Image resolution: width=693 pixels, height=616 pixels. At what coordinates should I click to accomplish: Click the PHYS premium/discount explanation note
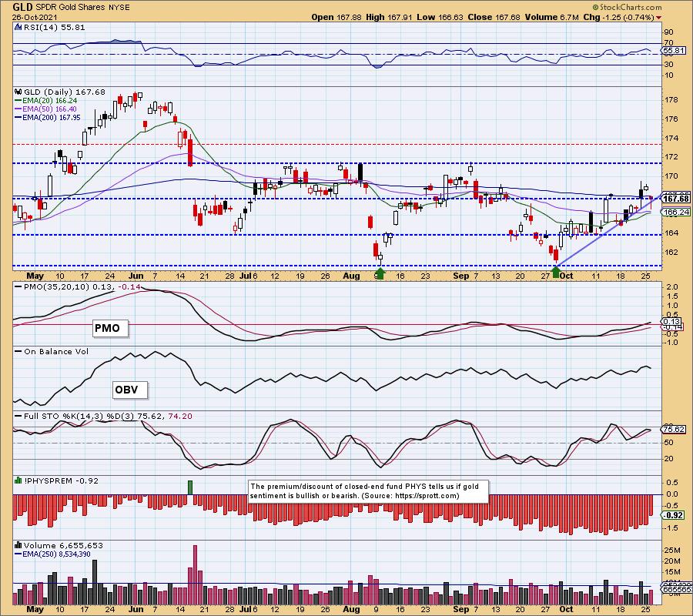tap(369, 491)
